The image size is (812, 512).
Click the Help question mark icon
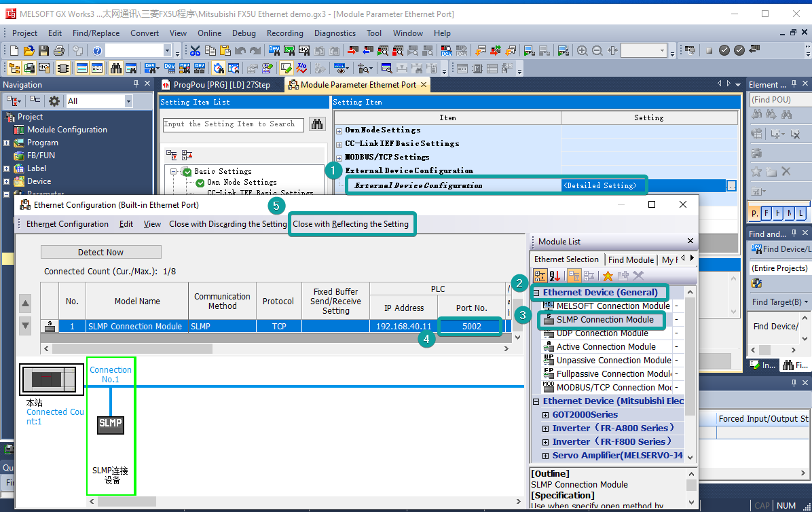97,50
